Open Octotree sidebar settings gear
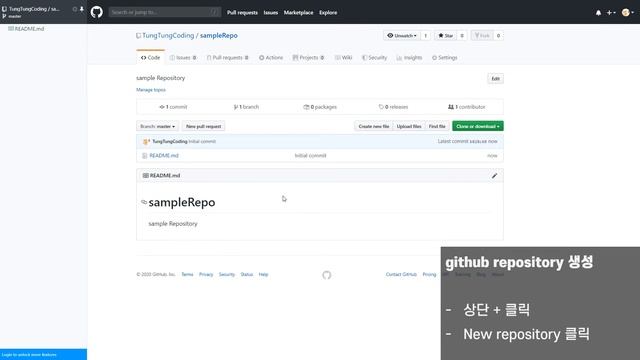 click(x=75, y=9)
